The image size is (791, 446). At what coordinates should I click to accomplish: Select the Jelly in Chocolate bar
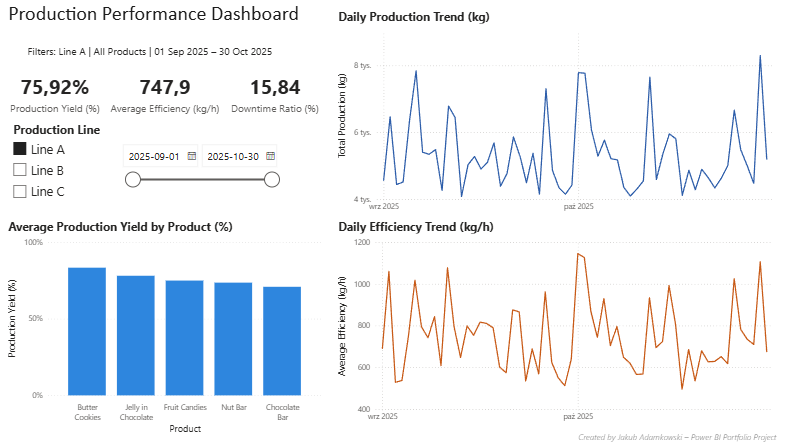click(x=136, y=336)
